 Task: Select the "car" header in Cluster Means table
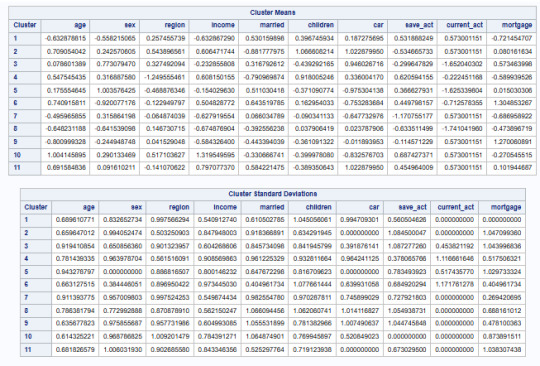378,25
